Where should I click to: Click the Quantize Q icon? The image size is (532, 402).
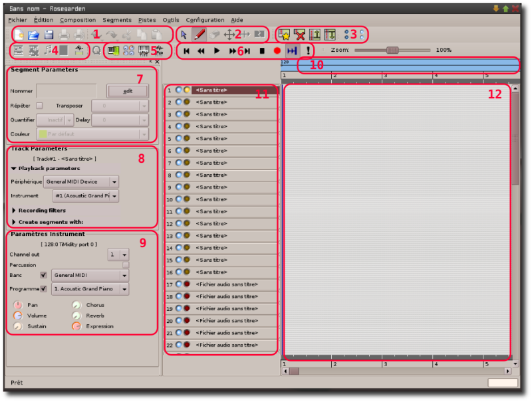point(96,51)
